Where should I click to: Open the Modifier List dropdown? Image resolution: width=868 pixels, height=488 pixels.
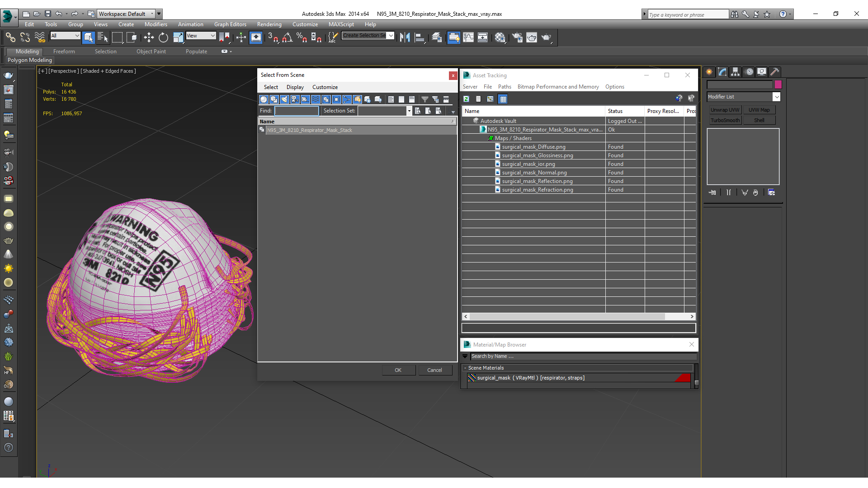[x=776, y=97]
